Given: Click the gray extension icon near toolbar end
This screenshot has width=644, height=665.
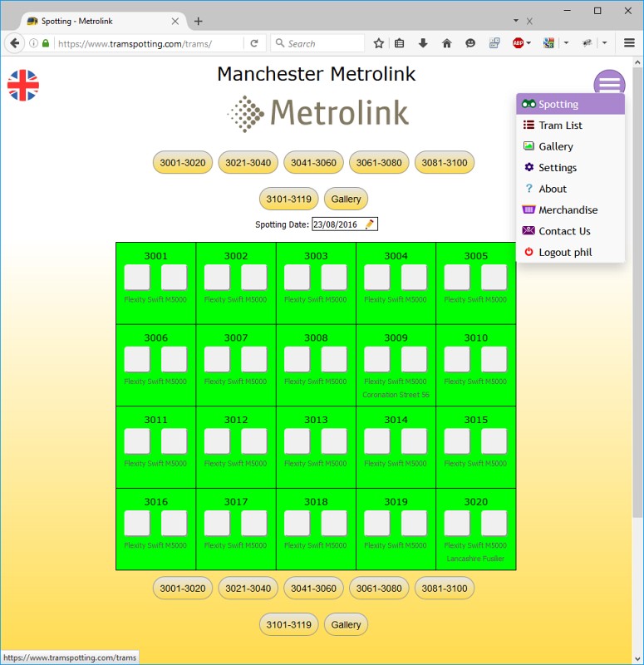Looking at the screenshot, I should click(x=587, y=43).
